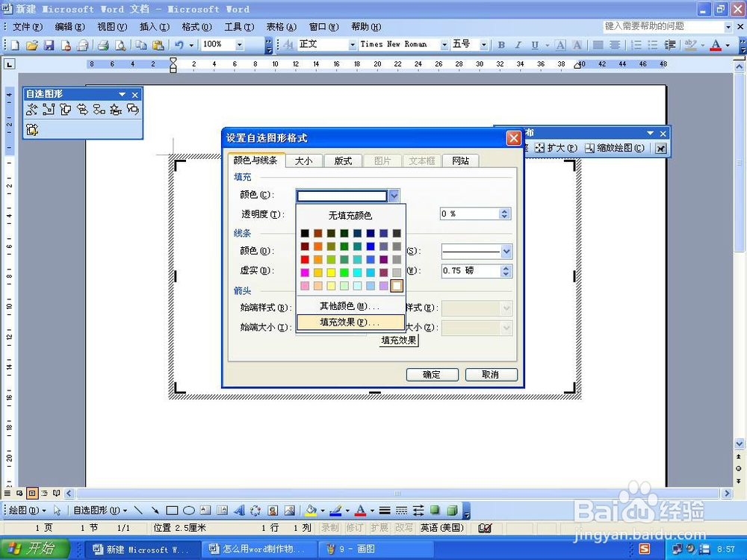Image resolution: width=747 pixels, height=560 pixels.
Task: Select objects pointer tool
Action: 58,511
